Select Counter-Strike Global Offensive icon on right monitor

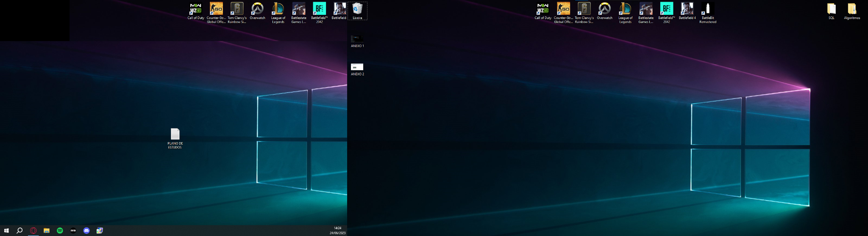click(x=563, y=13)
